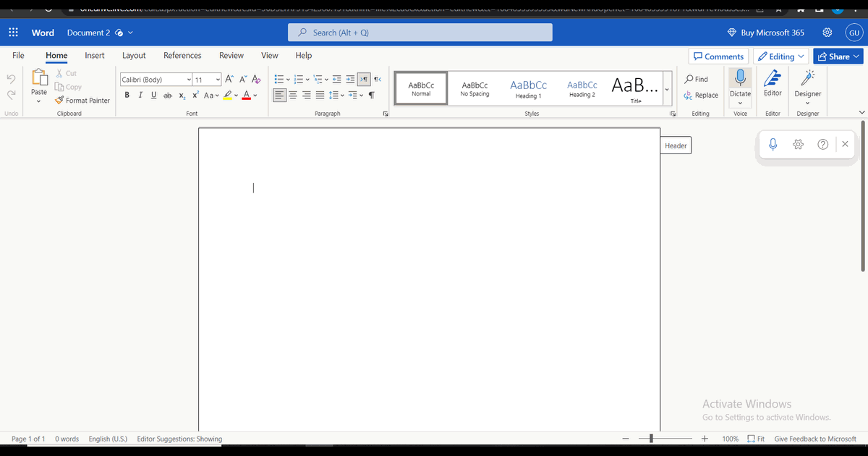The image size is (868, 456).
Task: Open dictation settings gear
Action: 799,144
